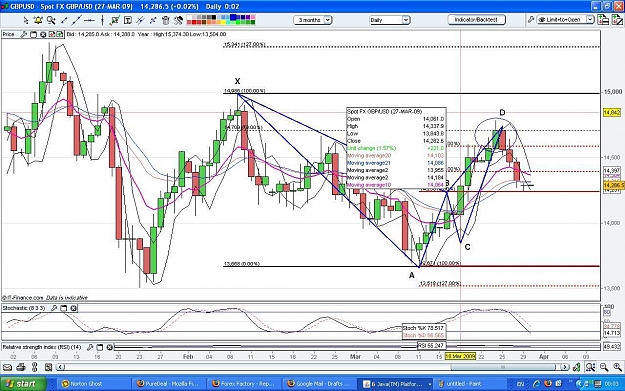Click the Indicator/Backtest button
The image size is (625, 391).
[476, 20]
